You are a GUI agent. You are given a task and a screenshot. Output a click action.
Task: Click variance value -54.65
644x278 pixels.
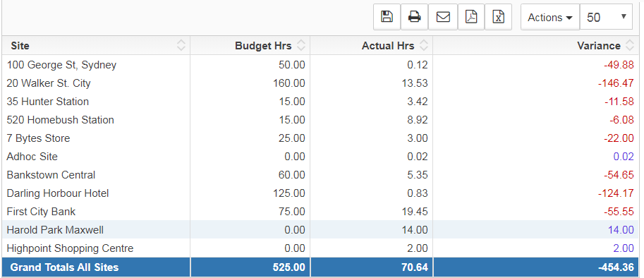point(619,175)
